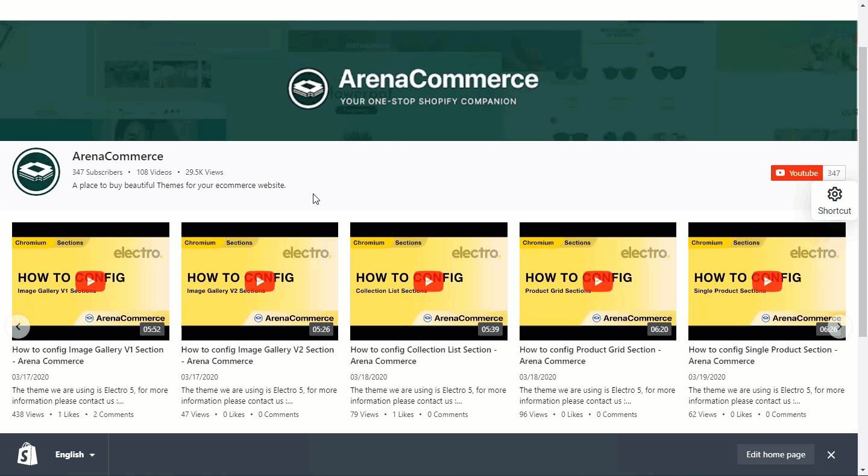Play Product Grid Sections video

pos(598,281)
